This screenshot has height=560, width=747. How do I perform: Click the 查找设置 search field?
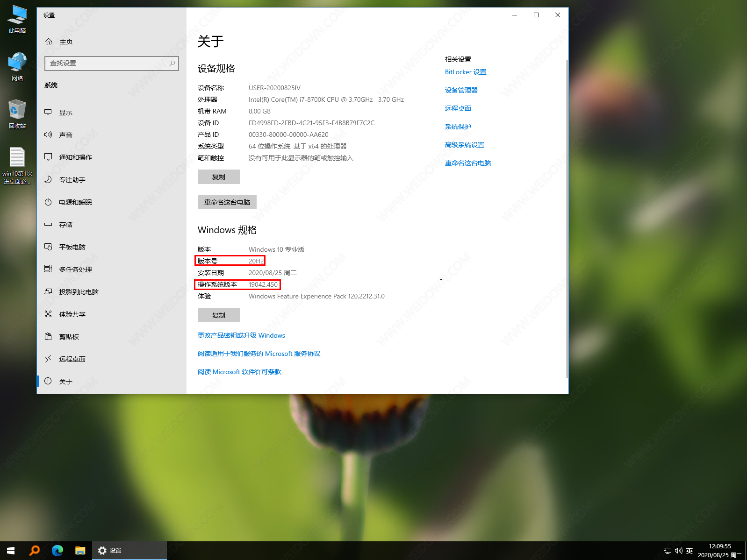click(x=112, y=63)
